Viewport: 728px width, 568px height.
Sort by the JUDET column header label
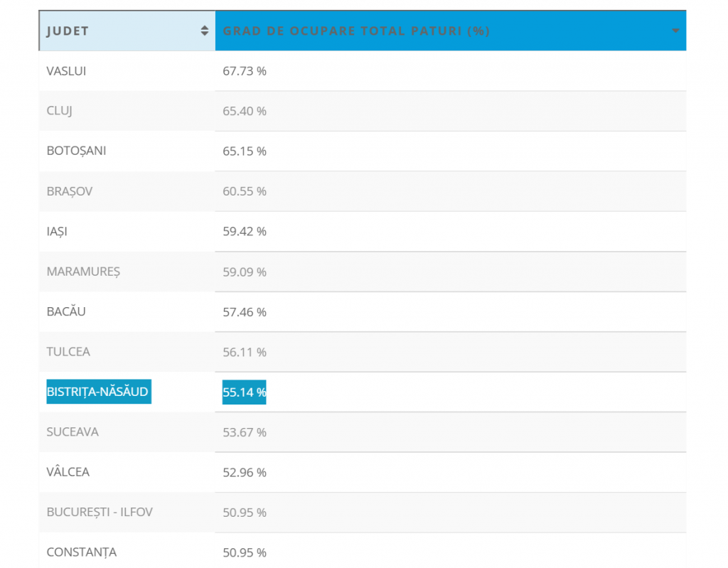click(68, 31)
